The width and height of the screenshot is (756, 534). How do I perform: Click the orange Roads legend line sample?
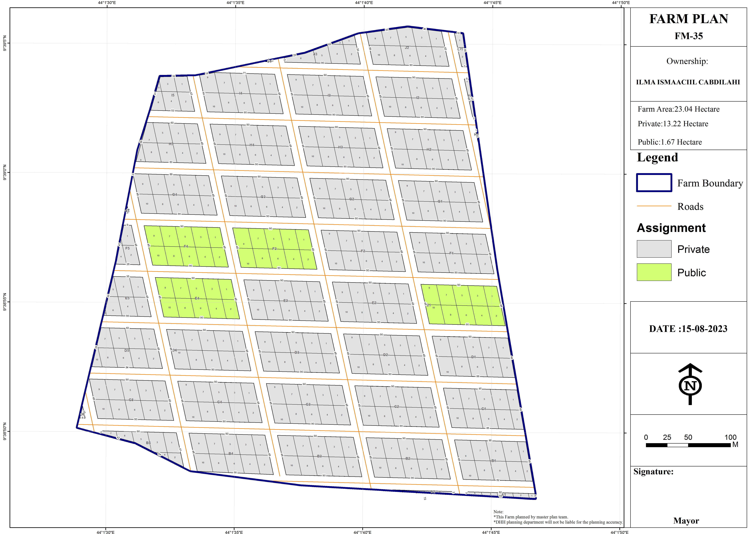point(654,206)
